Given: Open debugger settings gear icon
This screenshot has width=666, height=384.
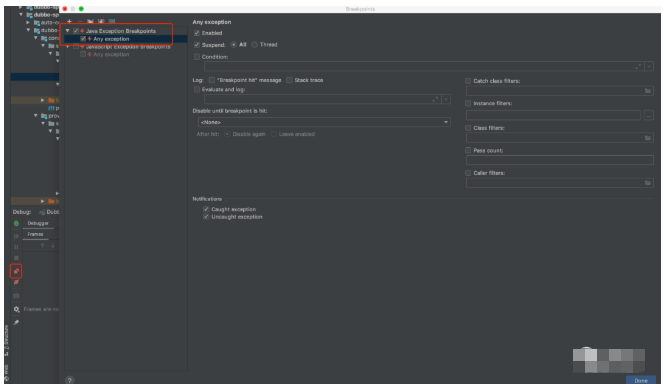Looking at the screenshot, I should (16, 309).
